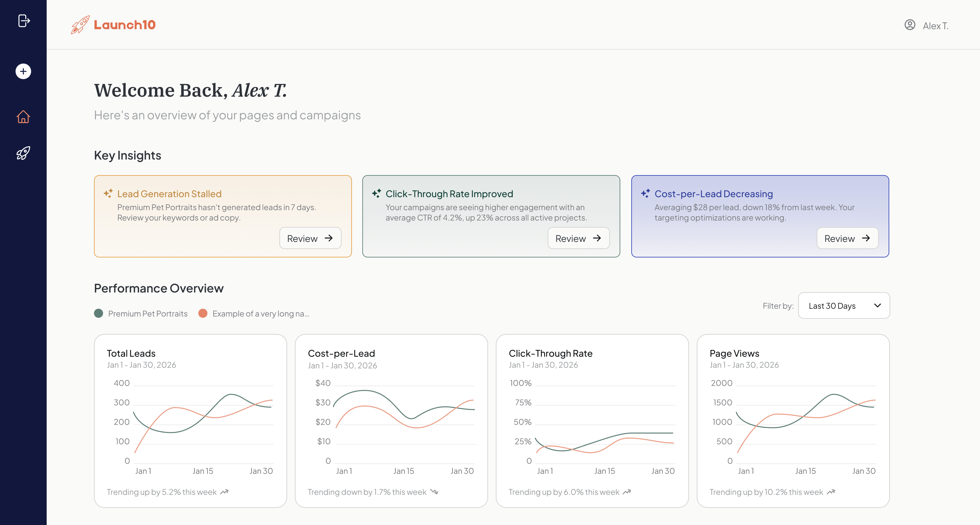This screenshot has height=525, width=980.
Task: Click the Alex T. name in the header
Action: click(x=936, y=26)
